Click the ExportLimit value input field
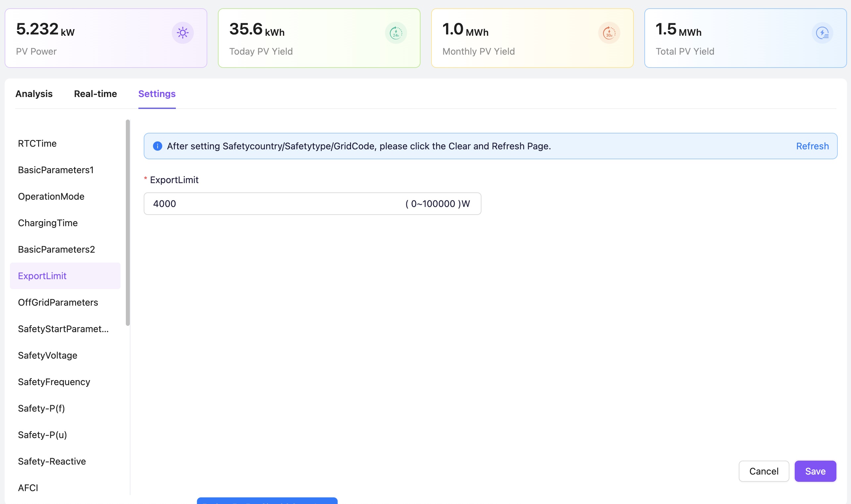851x504 pixels. point(272,204)
